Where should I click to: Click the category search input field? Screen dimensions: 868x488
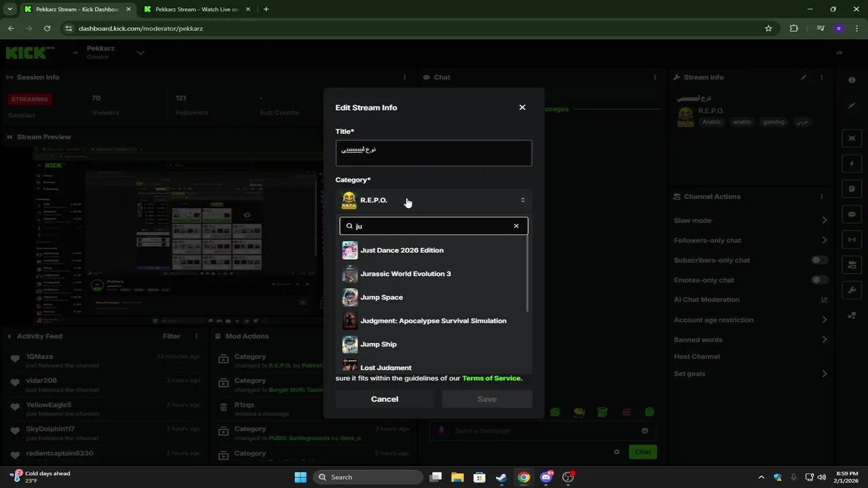click(433, 226)
